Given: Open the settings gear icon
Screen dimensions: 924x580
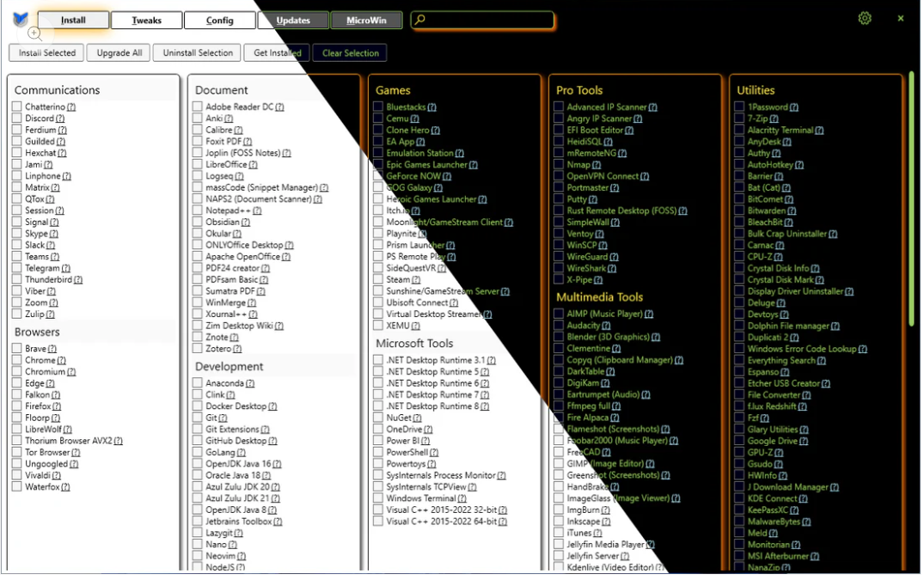Looking at the screenshot, I should pos(865,18).
